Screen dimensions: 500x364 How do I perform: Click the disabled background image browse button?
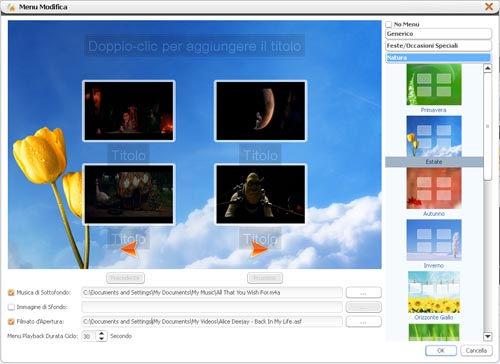(x=363, y=307)
